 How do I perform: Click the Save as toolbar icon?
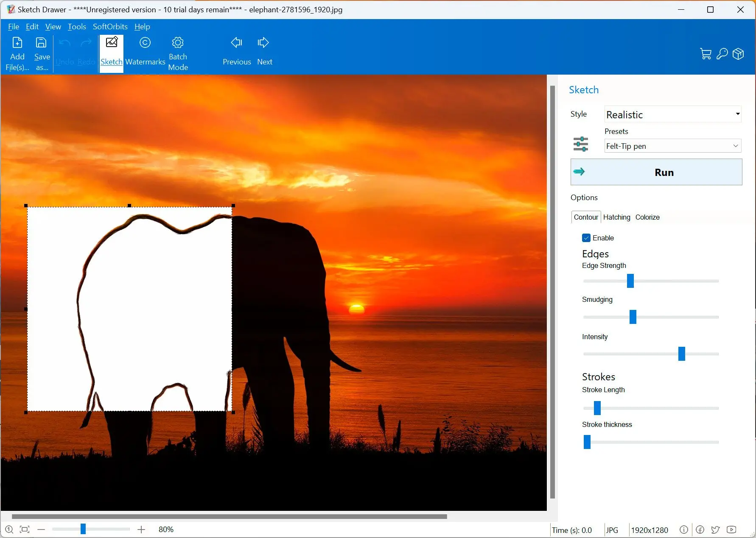[x=41, y=42]
